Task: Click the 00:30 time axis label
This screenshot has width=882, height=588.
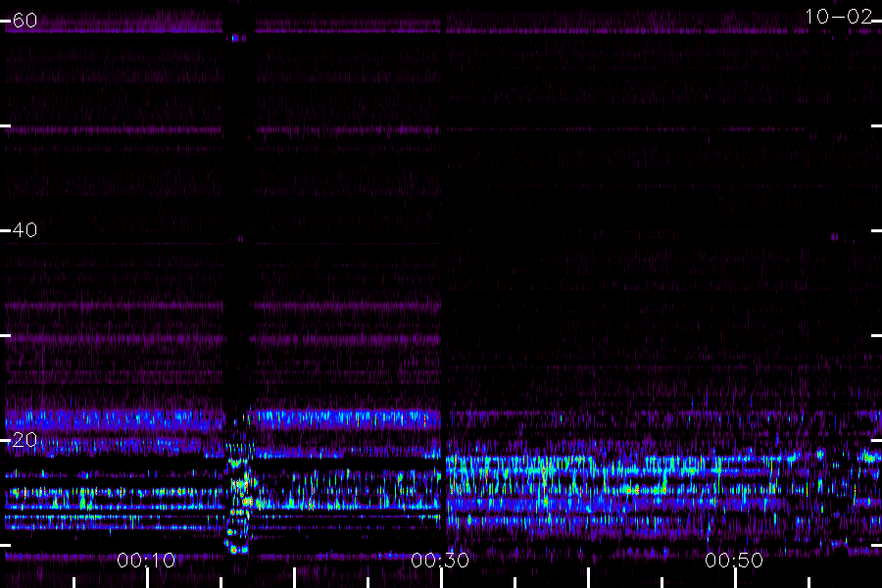Action: coord(440,560)
